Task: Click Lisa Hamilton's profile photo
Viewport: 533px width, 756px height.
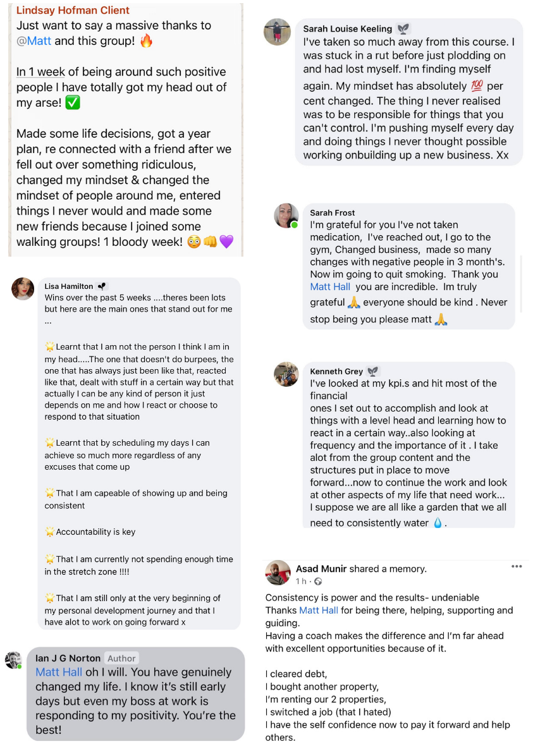Action: (23, 289)
